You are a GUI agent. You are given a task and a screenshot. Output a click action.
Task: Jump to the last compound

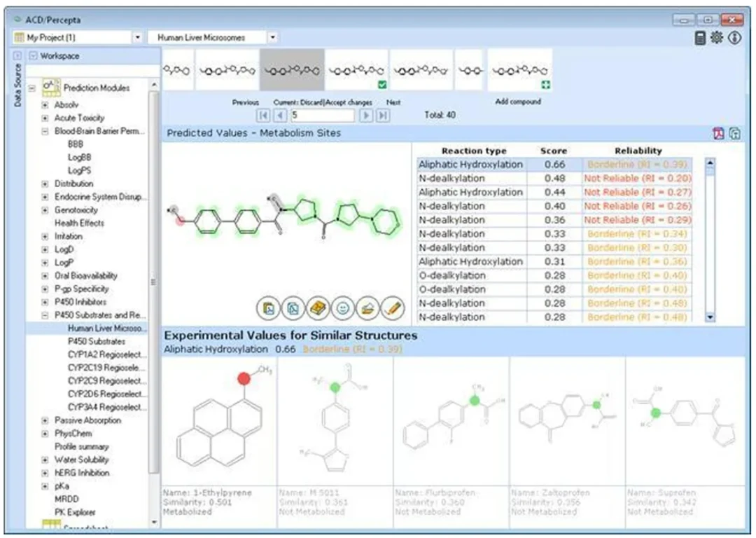click(x=383, y=116)
